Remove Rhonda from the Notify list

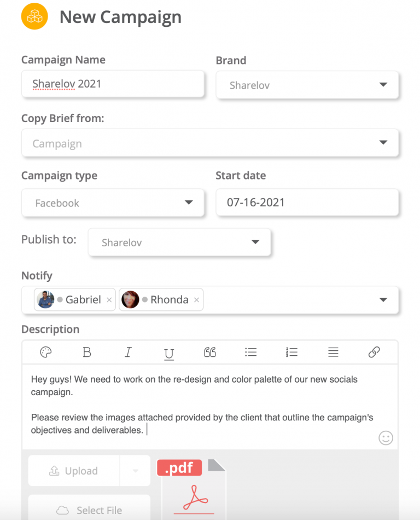196,299
